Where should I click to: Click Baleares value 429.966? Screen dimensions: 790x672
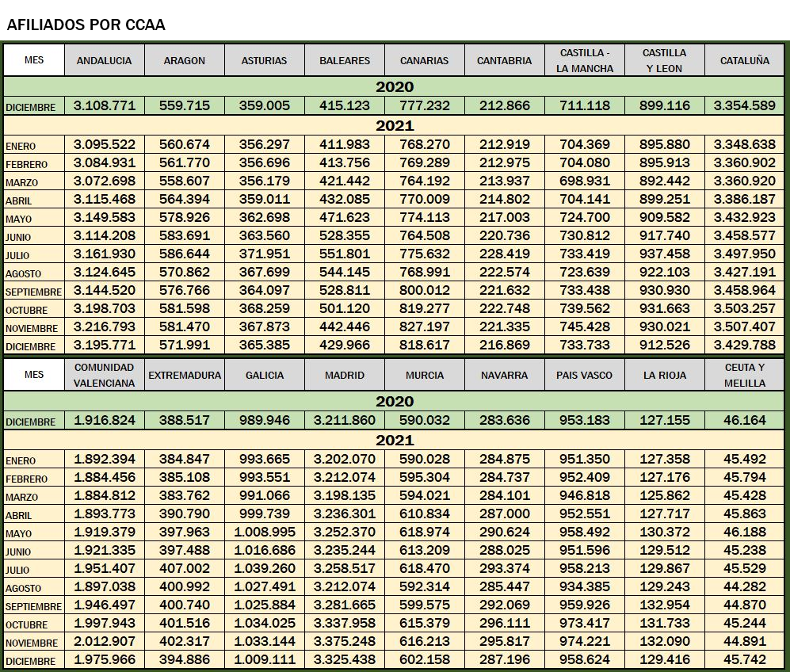point(345,345)
